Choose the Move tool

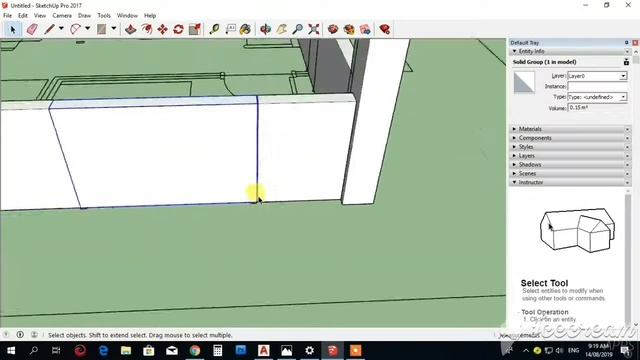point(162,29)
